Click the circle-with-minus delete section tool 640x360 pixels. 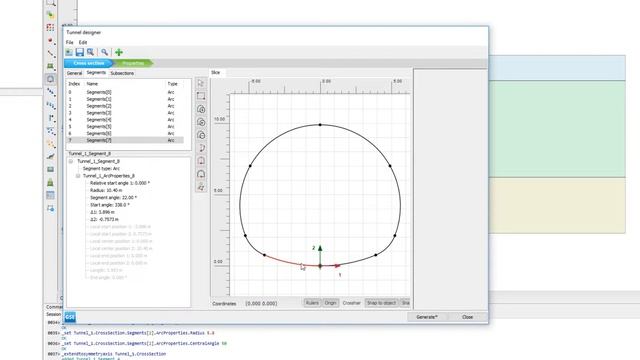[x=201, y=135]
